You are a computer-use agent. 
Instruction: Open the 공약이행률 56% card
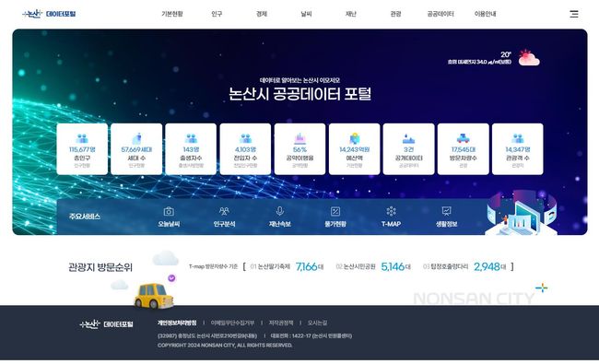click(299, 149)
